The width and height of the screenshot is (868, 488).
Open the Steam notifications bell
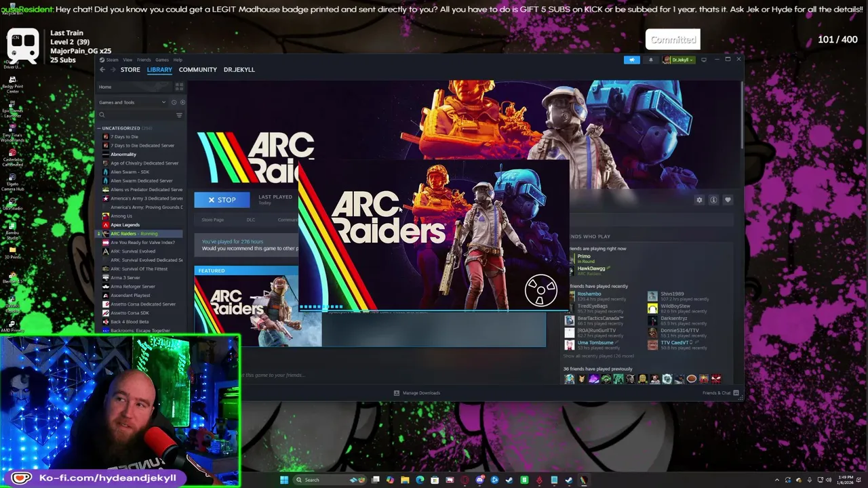(650, 60)
